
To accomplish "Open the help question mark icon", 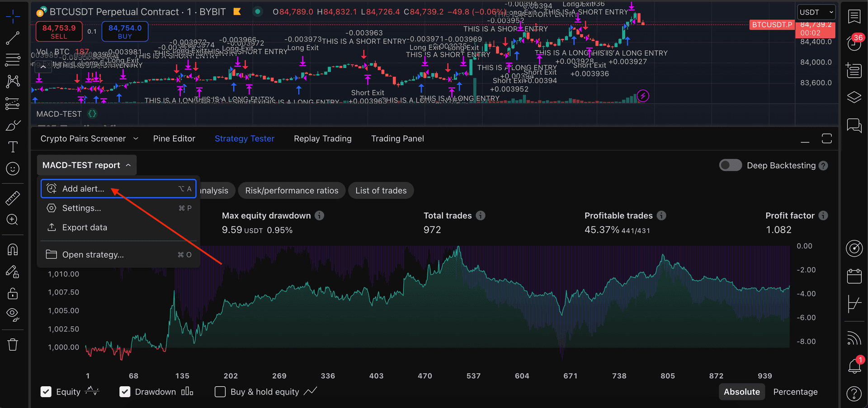I will [854, 394].
